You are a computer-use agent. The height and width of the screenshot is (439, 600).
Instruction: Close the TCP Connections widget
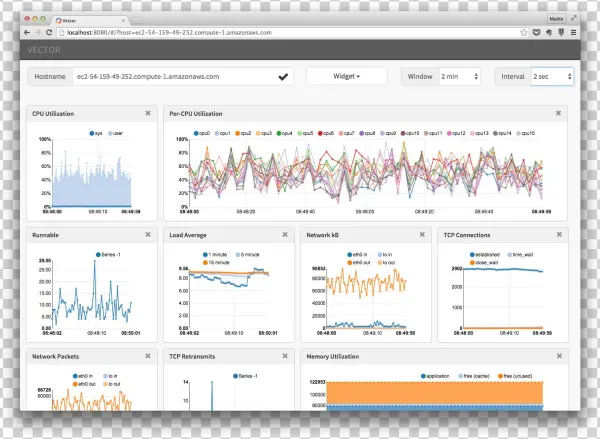tap(559, 235)
